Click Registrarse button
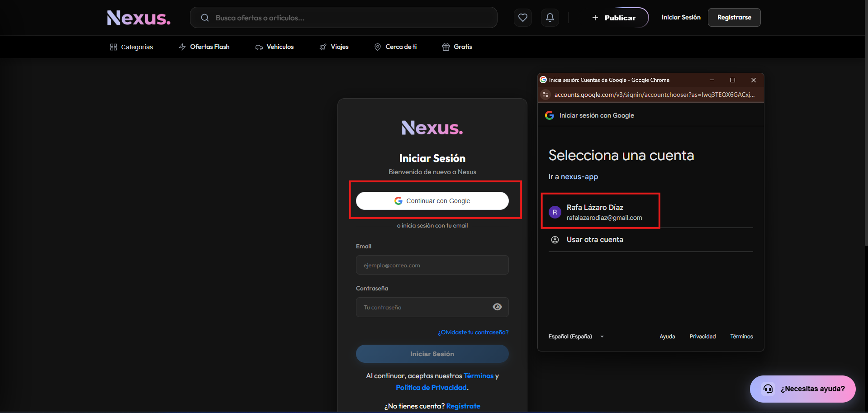The width and height of the screenshot is (868, 413). pos(734,17)
